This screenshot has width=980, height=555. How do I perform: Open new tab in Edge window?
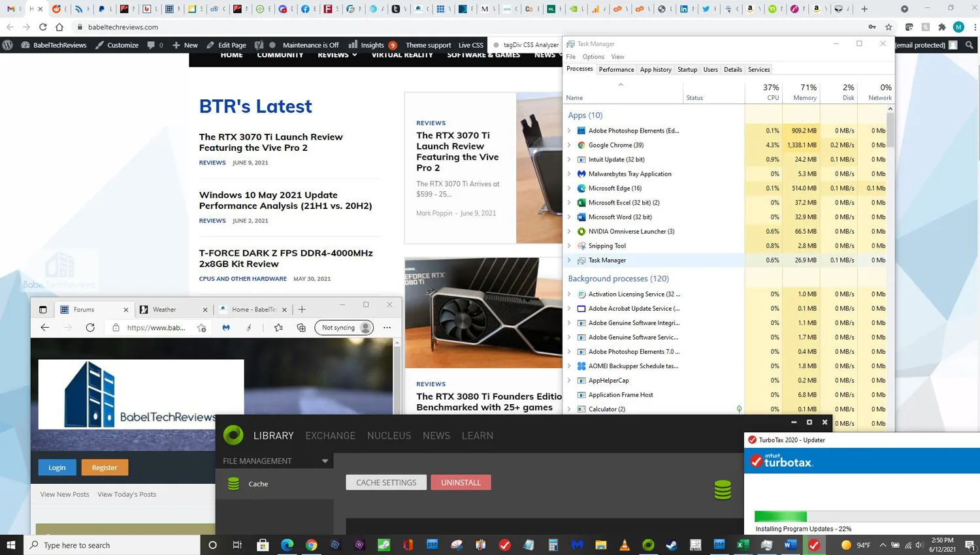(x=302, y=309)
